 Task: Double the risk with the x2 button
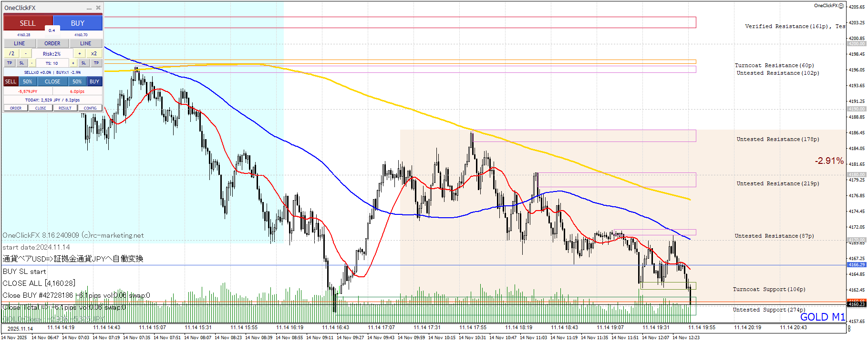click(x=94, y=53)
